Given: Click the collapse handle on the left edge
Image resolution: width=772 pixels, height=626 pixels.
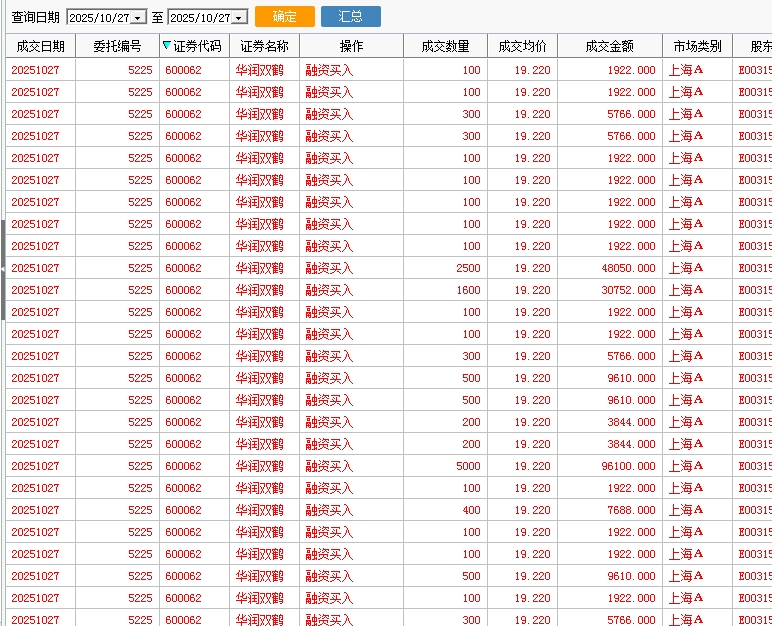Looking at the screenshot, I should coord(2,269).
